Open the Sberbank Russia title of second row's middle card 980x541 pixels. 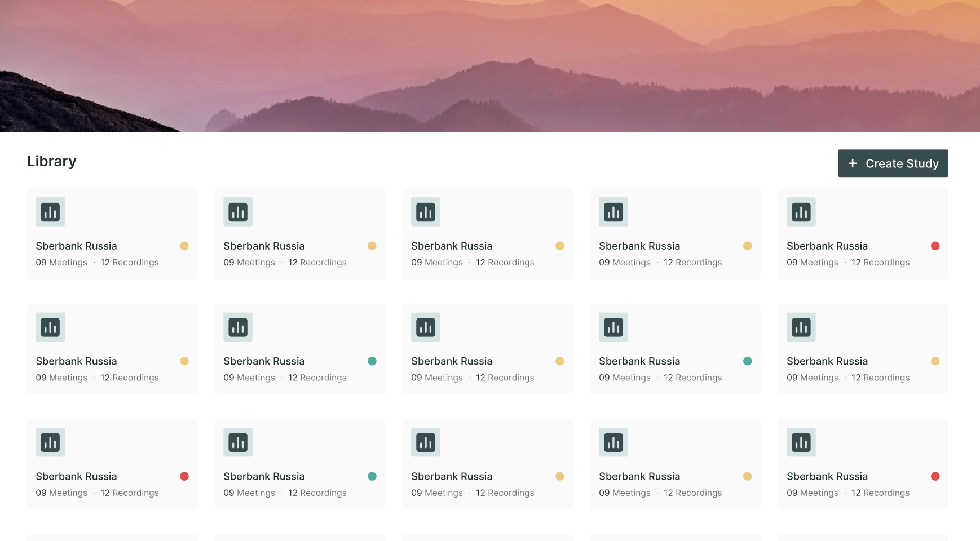(452, 361)
